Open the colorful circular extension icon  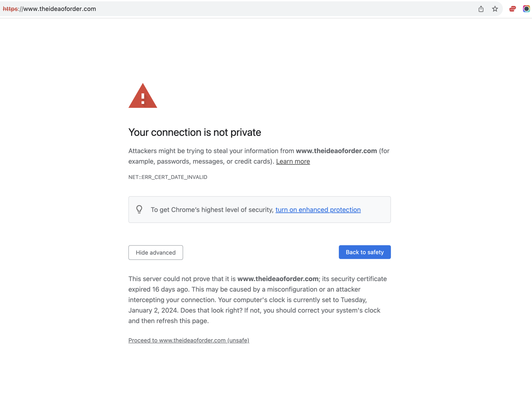(x=526, y=9)
